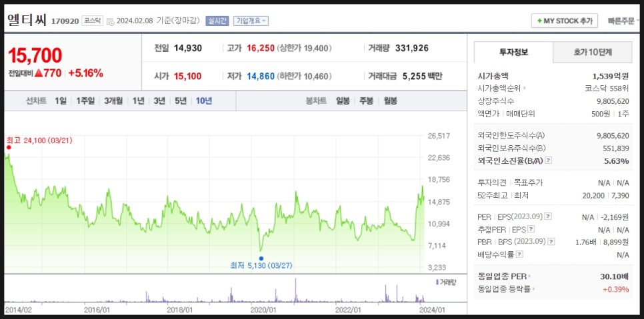Click the stock code 170920
644x319 pixels.
pos(65,21)
